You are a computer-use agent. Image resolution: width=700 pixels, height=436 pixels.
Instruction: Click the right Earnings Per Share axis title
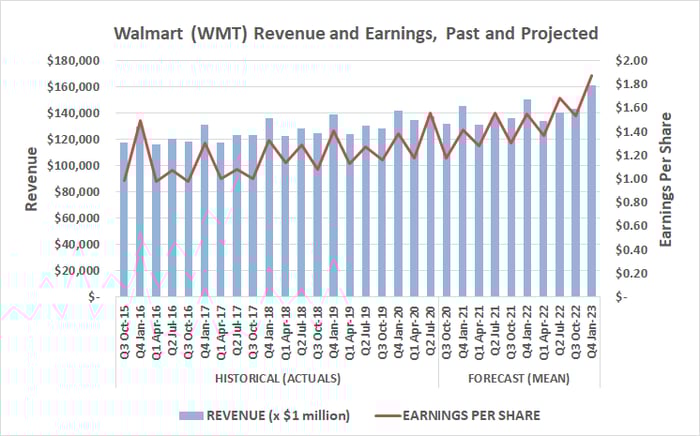pos(669,178)
